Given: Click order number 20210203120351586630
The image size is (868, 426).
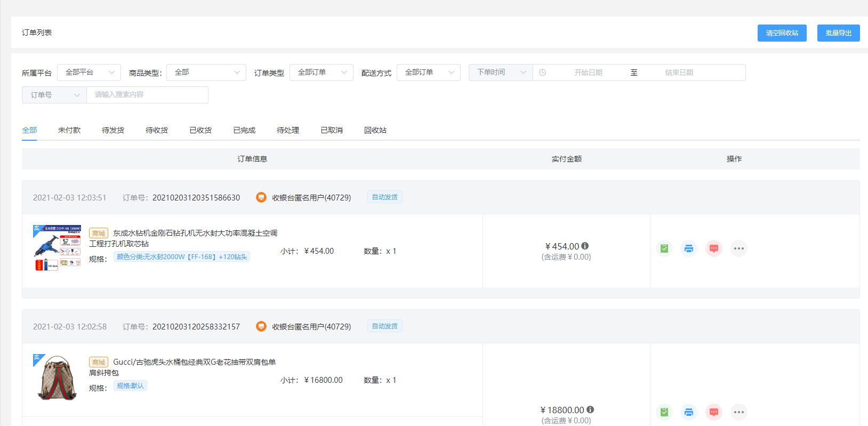Looking at the screenshot, I should 196,197.
